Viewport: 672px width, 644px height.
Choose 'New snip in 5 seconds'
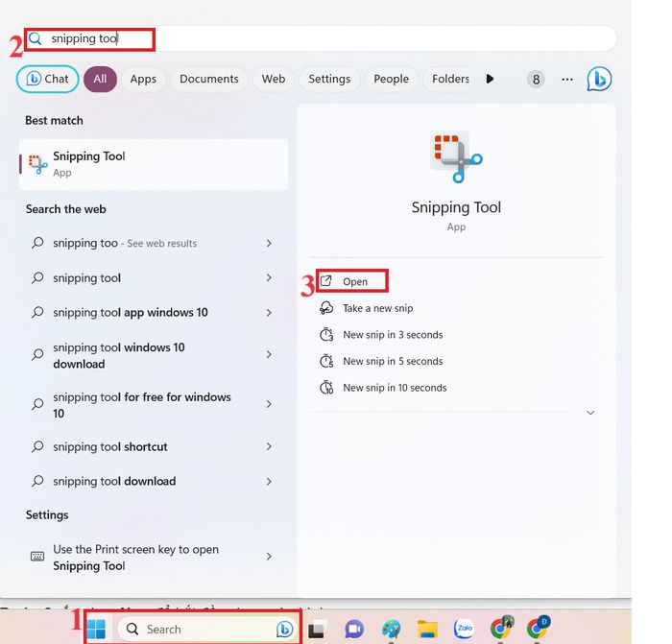click(x=393, y=361)
